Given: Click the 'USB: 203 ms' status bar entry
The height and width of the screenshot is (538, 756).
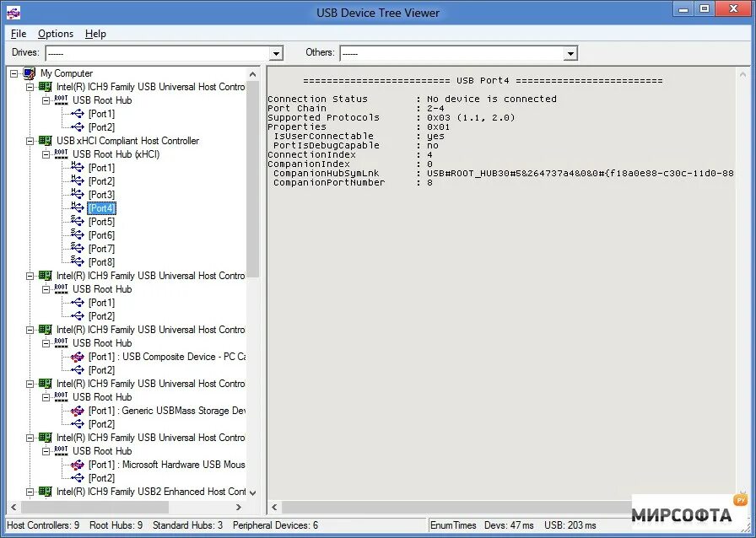Looking at the screenshot, I should [x=570, y=525].
